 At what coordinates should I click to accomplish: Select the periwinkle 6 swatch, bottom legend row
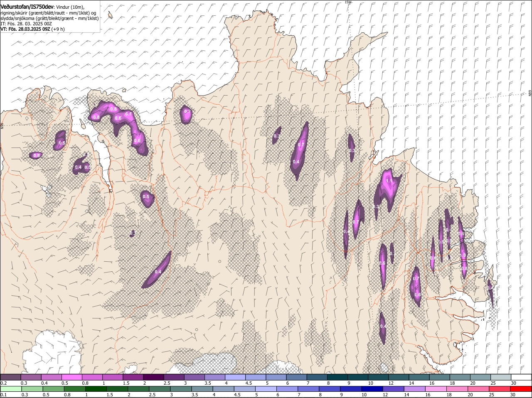coord(287,389)
